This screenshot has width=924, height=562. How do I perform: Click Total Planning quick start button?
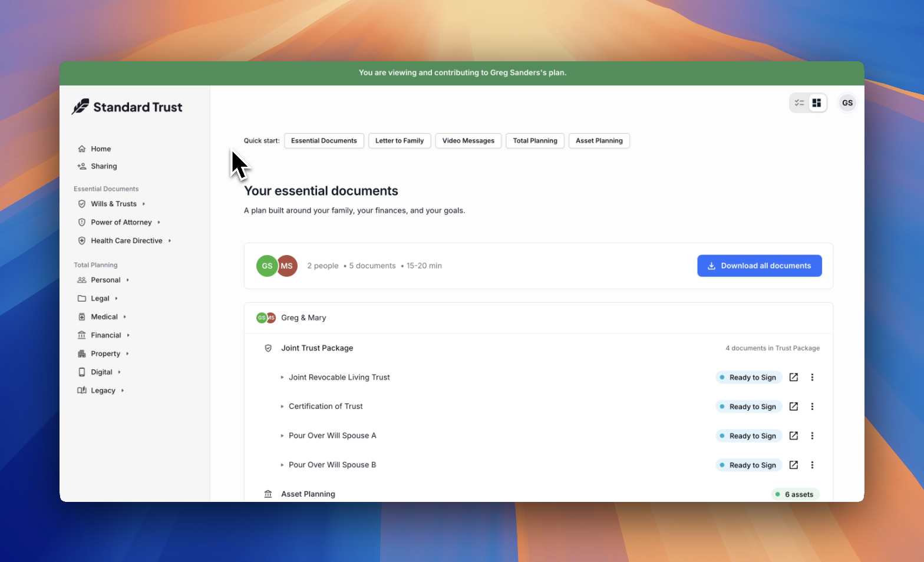click(x=535, y=141)
